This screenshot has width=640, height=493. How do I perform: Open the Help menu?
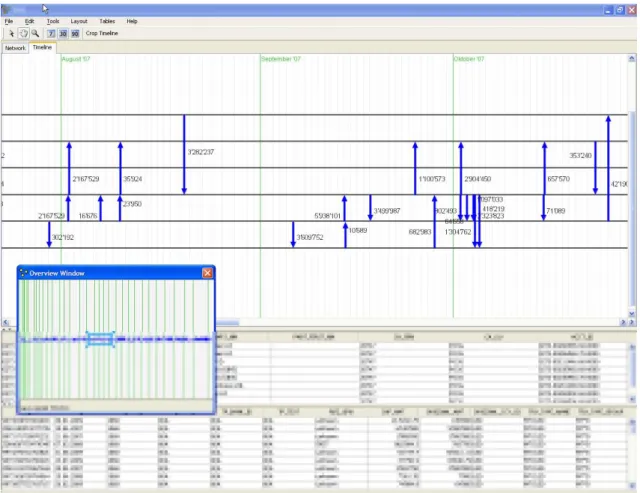pyautogui.click(x=131, y=21)
